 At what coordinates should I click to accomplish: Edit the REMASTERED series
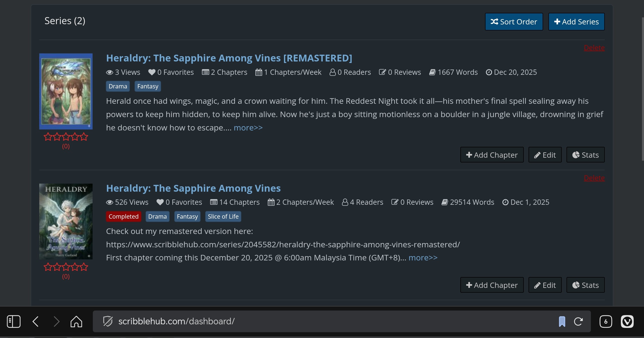click(x=545, y=155)
